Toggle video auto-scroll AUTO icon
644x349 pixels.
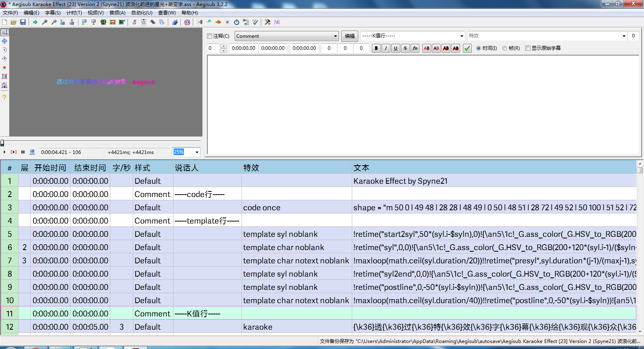32,152
